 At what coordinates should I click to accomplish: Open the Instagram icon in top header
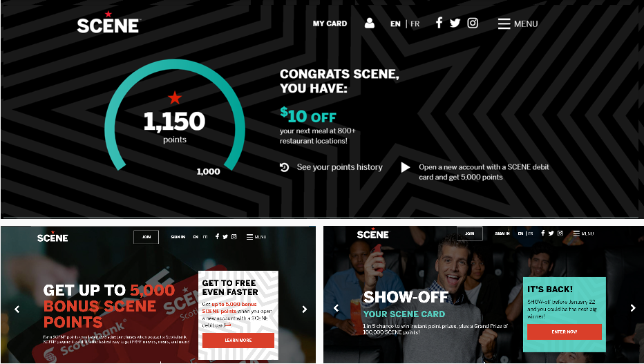pyautogui.click(x=473, y=23)
